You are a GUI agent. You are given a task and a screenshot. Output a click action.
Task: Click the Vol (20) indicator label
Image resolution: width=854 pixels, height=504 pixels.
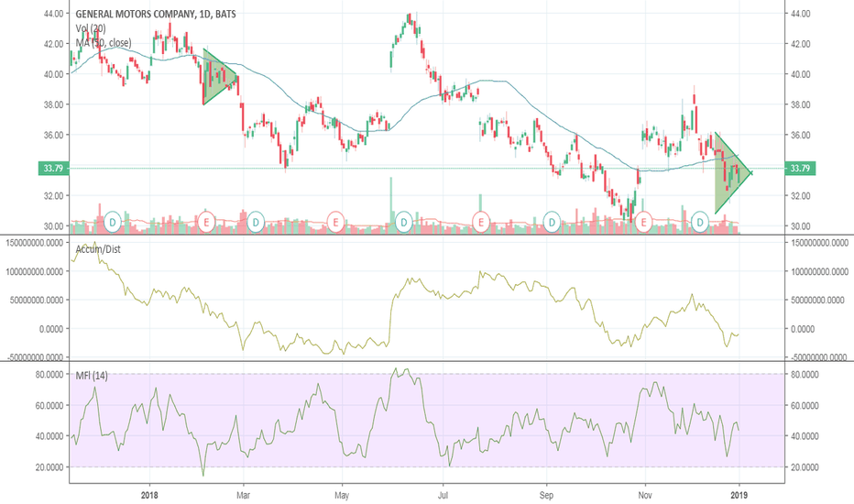(x=91, y=28)
